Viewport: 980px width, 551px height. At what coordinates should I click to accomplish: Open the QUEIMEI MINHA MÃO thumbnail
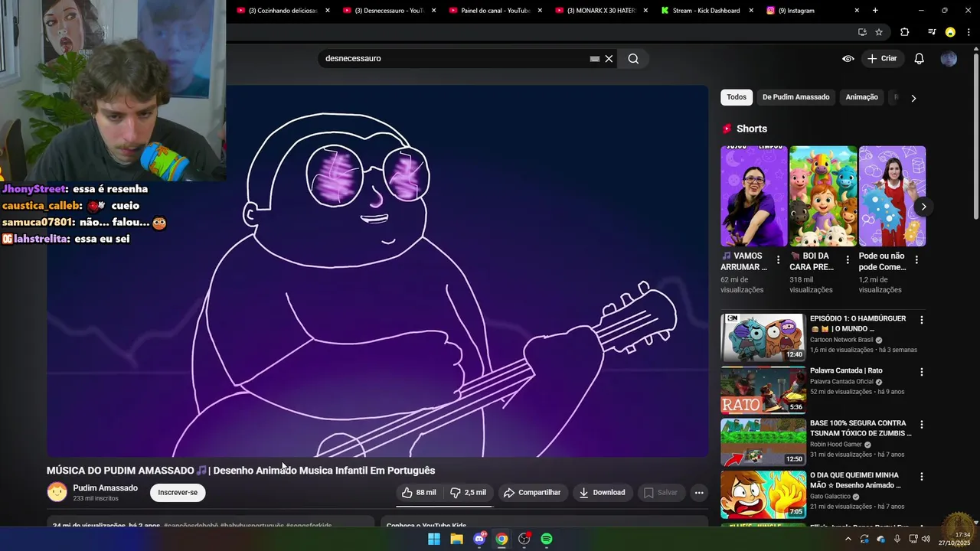point(763,494)
